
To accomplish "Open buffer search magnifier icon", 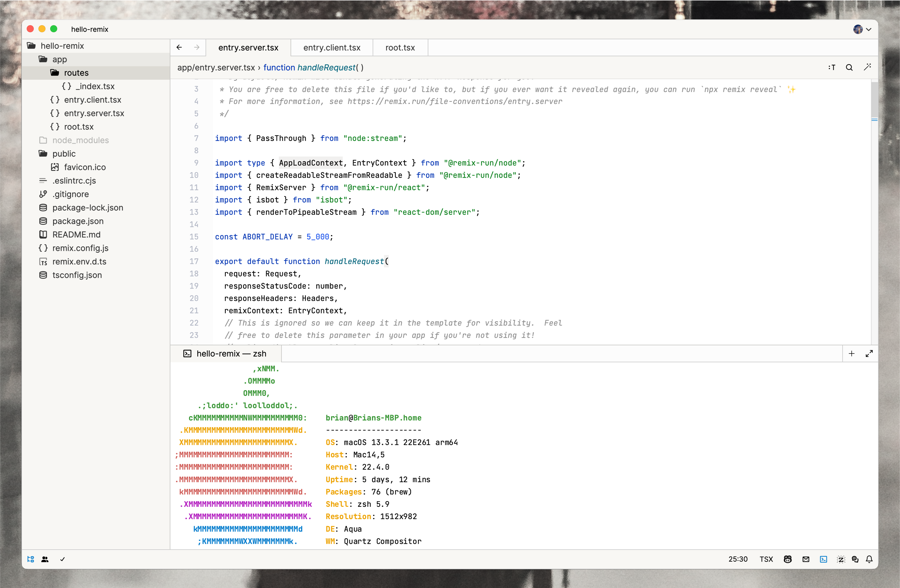I will coord(849,67).
